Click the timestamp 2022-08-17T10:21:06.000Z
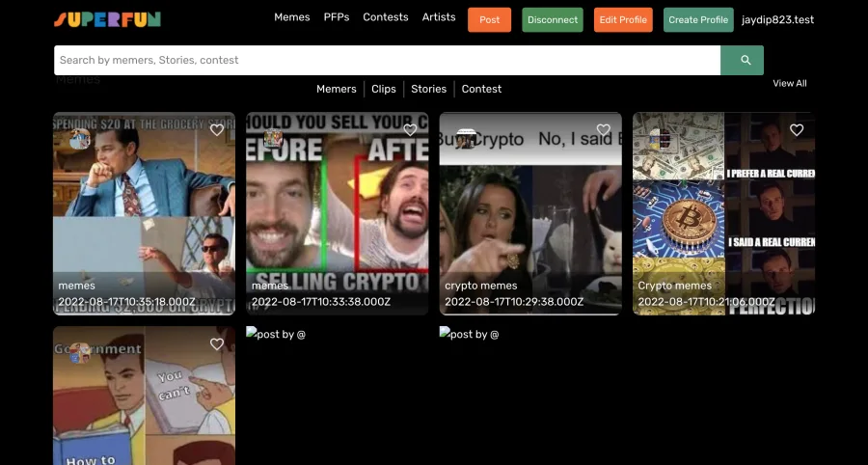Viewport: 868px width, 465px height. [x=706, y=302]
